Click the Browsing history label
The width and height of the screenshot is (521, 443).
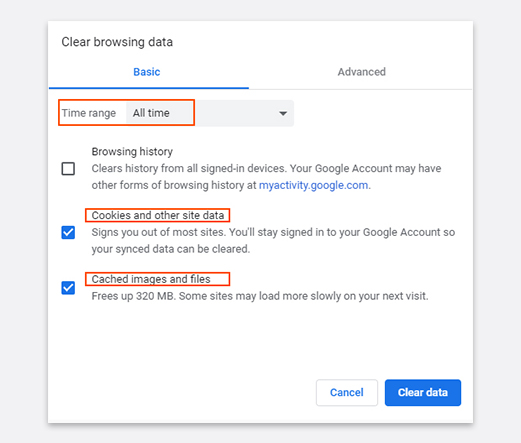click(x=132, y=152)
